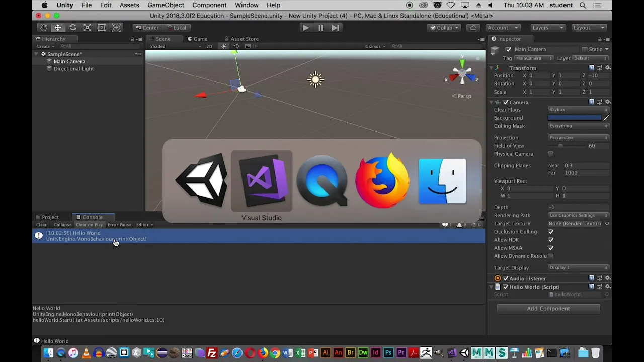Viewport: 644px width, 362px height.
Task: Open Finder from the Dock
Action: click(48, 353)
